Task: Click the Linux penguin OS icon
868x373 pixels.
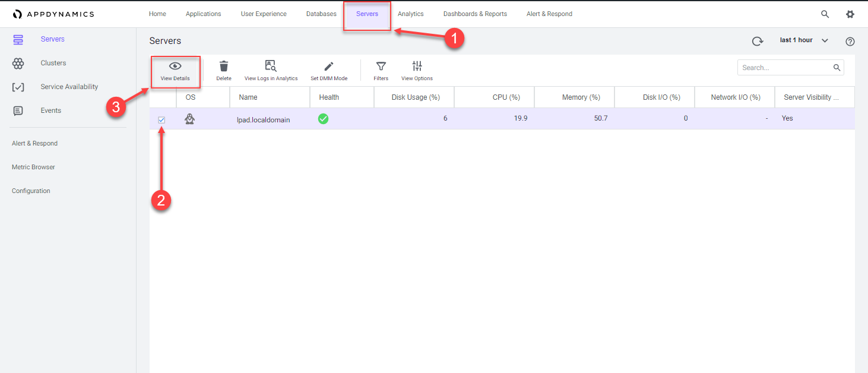Action: [x=190, y=119]
